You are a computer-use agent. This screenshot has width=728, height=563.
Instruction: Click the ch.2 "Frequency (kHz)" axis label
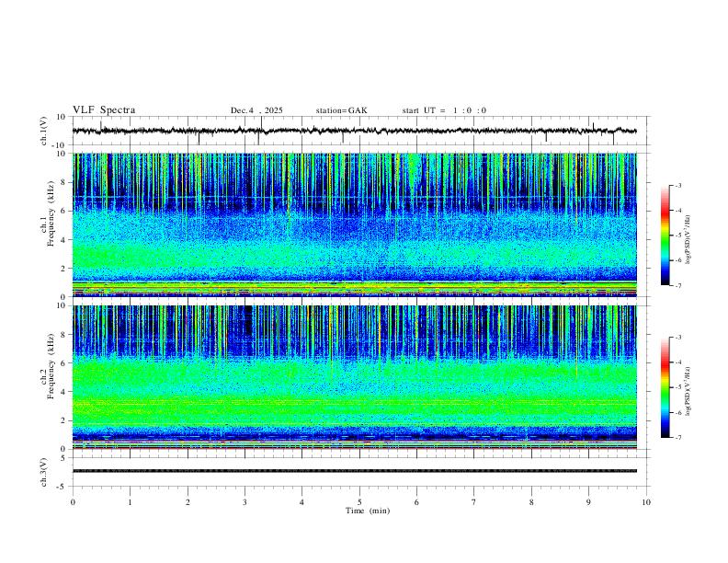(51, 364)
